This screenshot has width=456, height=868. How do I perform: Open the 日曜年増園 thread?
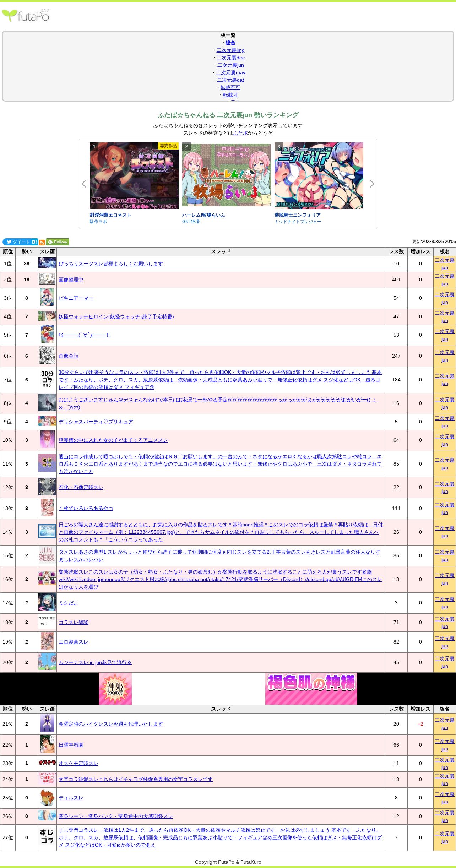tap(71, 745)
